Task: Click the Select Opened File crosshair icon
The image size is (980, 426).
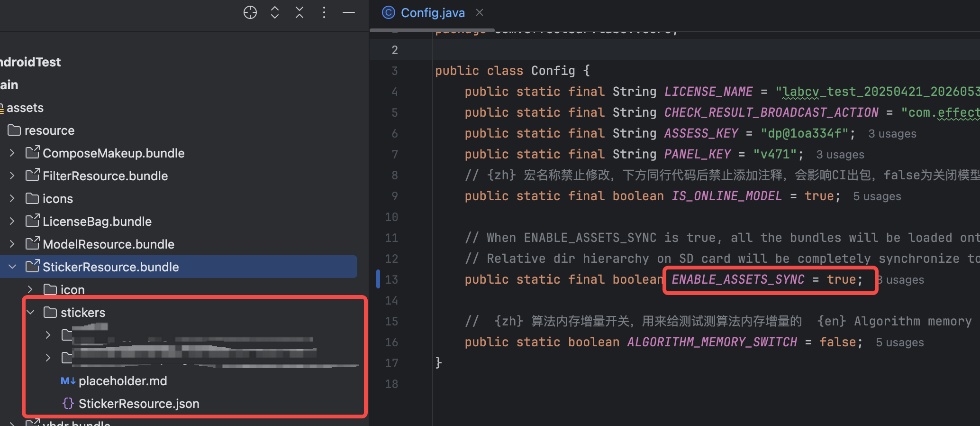Action: (250, 12)
